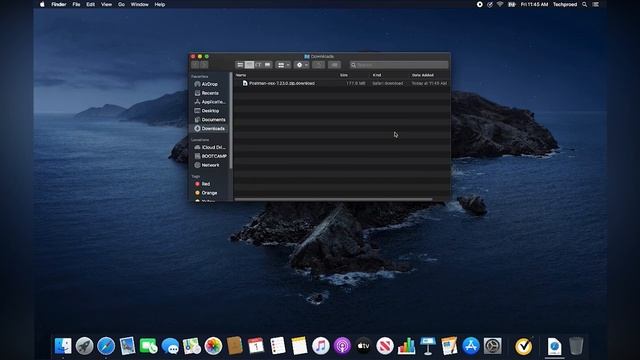The height and width of the screenshot is (360, 640).
Task: Switch Finder to list view
Action: pos(249,65)
